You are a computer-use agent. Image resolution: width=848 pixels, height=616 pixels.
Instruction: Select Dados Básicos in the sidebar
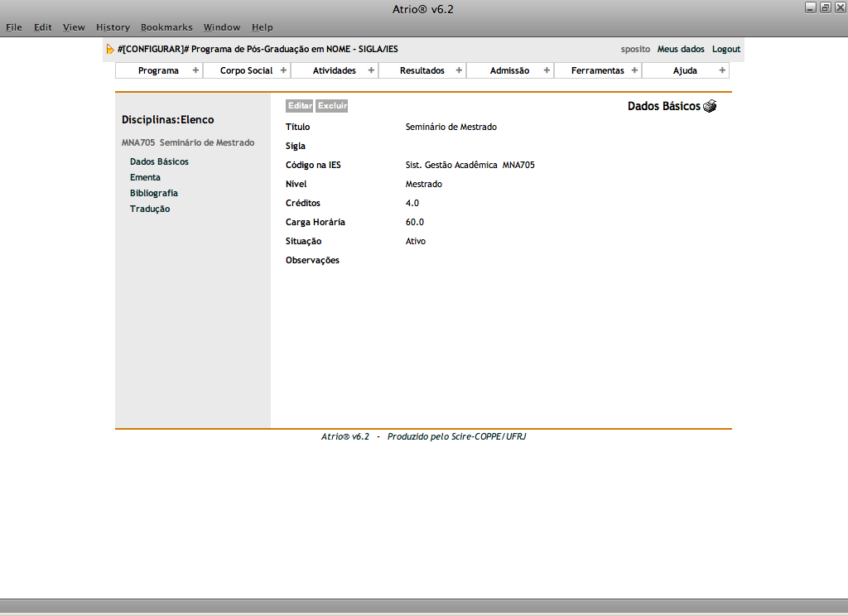pyautogui.click(x=159, y=161)
